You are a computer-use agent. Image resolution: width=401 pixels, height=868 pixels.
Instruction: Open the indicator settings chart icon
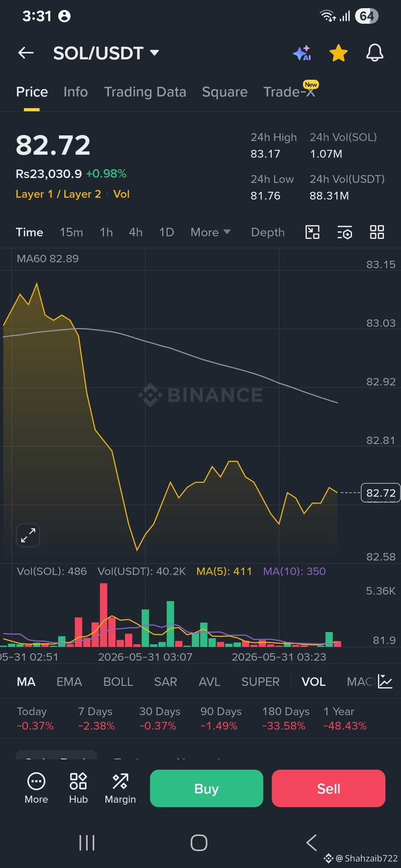[385, 681]
